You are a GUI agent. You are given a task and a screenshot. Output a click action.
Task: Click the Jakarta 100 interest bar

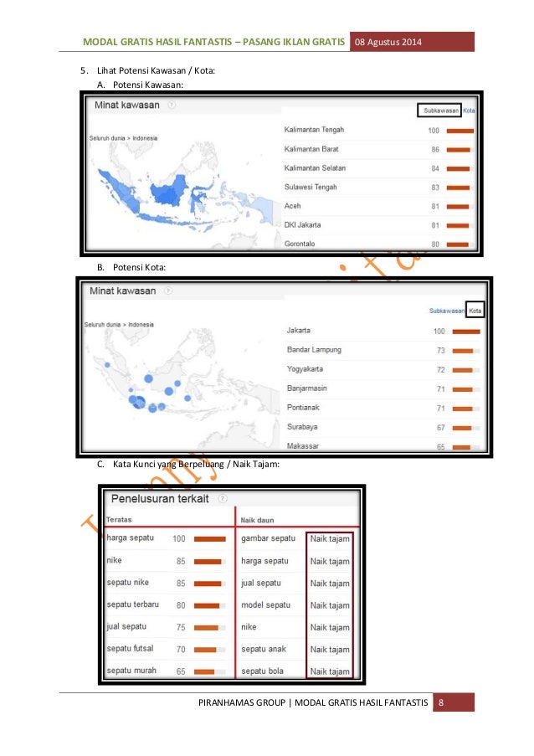pyautogui.click(x=466, y=332)
